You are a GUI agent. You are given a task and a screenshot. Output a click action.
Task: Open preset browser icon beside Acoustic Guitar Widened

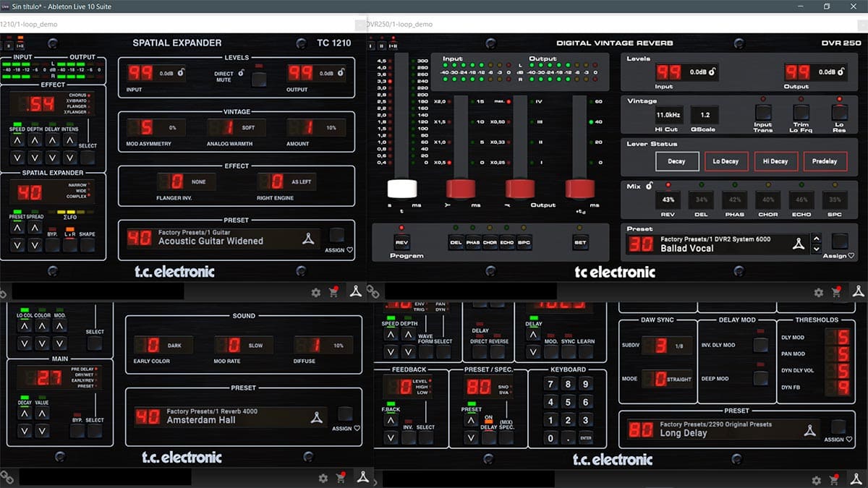coord(309,239)
